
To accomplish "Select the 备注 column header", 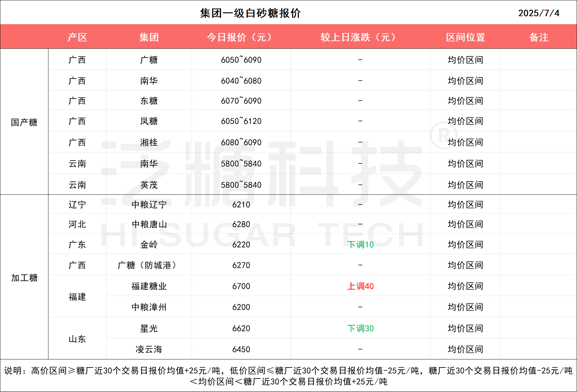I will [539, 37].
